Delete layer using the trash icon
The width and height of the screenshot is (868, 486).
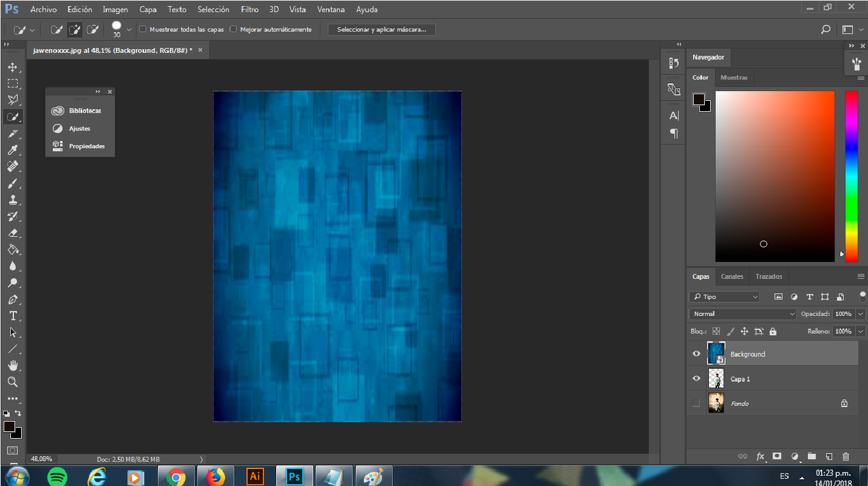(846, 456)
